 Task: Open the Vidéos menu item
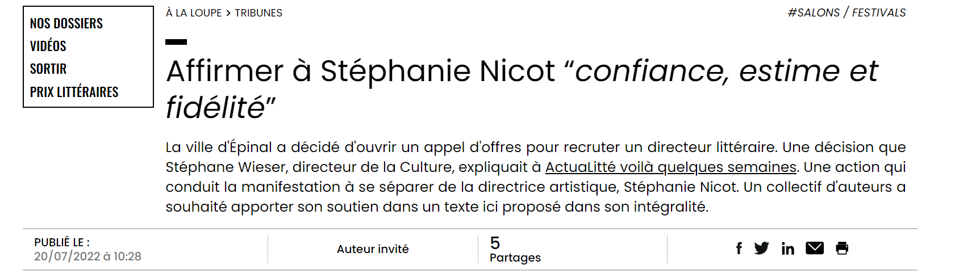click(48, 46)
